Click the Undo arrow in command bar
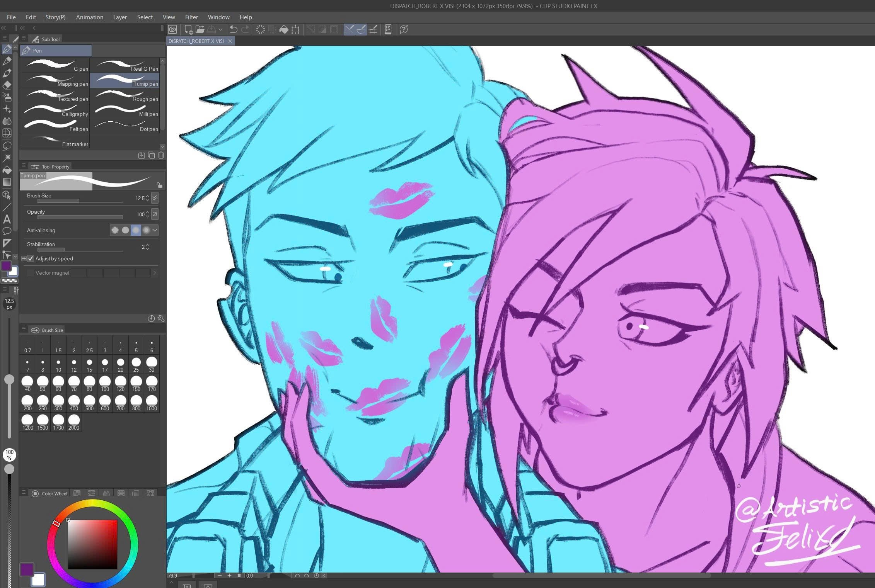Viewport: 875px width, 588px height. coord(233,29)
